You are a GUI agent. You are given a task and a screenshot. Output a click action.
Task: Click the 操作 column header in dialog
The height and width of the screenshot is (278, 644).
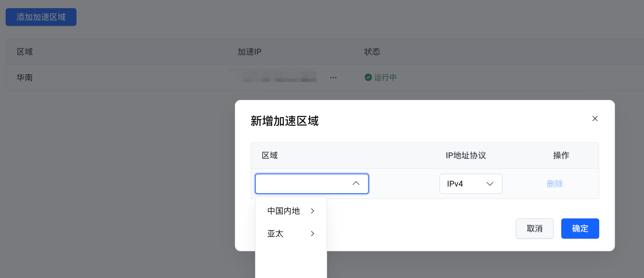(561, 155)
